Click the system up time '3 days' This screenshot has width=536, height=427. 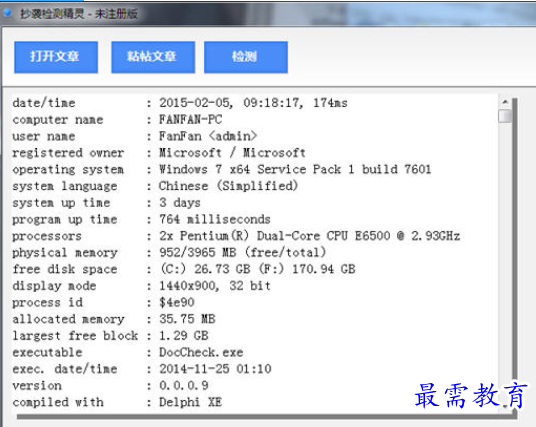click(180, 203)
